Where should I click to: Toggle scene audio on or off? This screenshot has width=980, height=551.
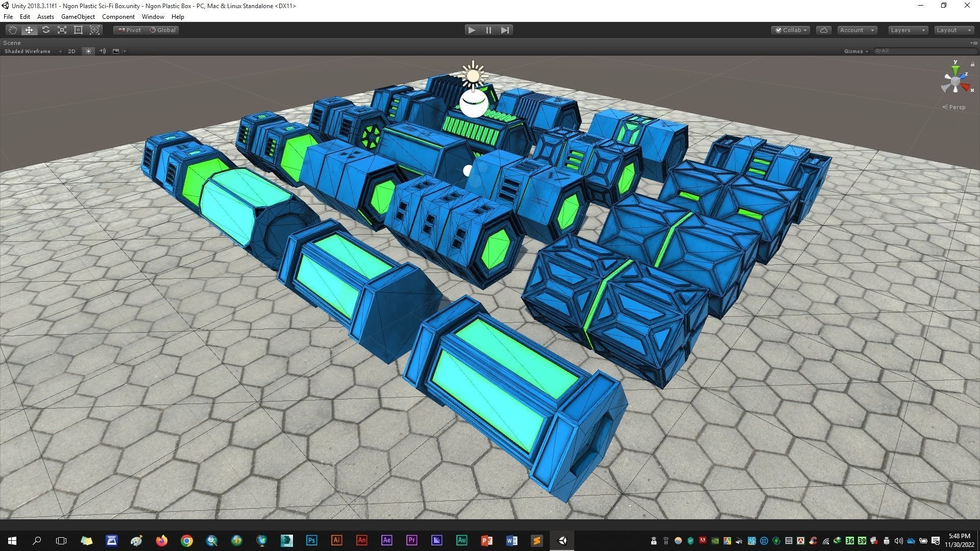click(x=102, y=51)
